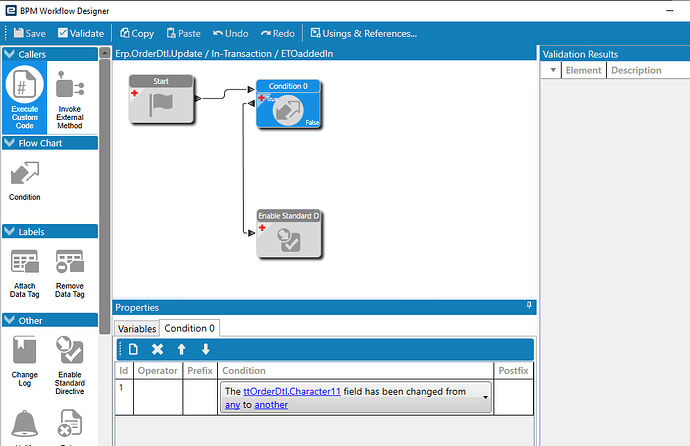Open the ttOrderDtl.Character11 field link
Viewport: 690px width, 446px height.
(x=292, y=391)
